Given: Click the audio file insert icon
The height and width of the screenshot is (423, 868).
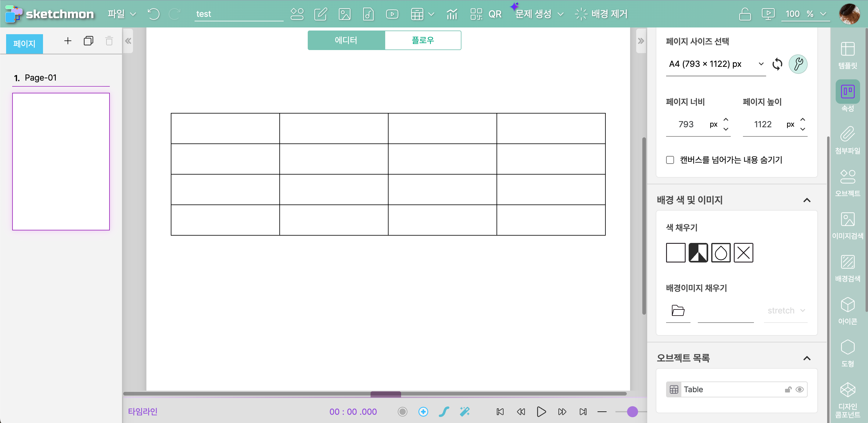Looking at the screenshot, I should [368, 14].
